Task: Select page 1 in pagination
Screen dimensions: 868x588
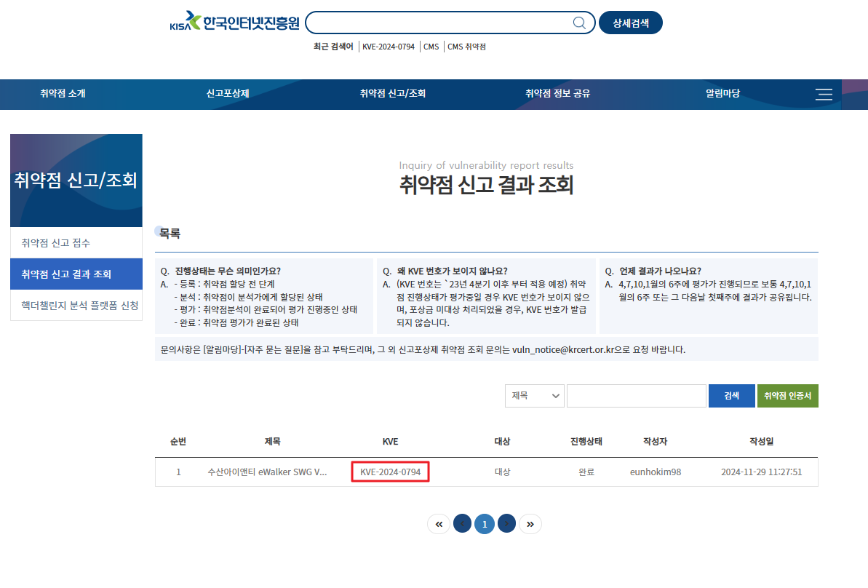Action: (x=485, y=524)
